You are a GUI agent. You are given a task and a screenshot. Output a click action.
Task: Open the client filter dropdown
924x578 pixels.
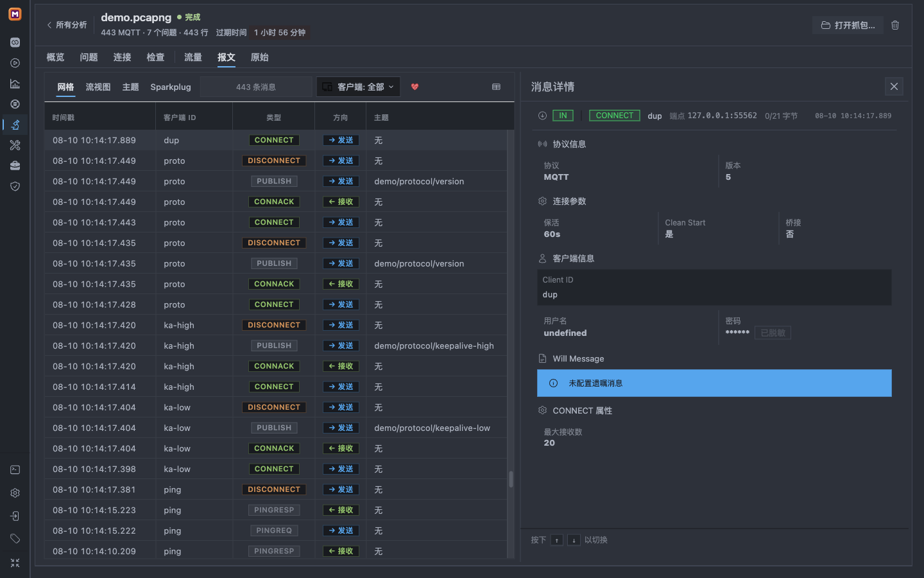coord(358,87)
